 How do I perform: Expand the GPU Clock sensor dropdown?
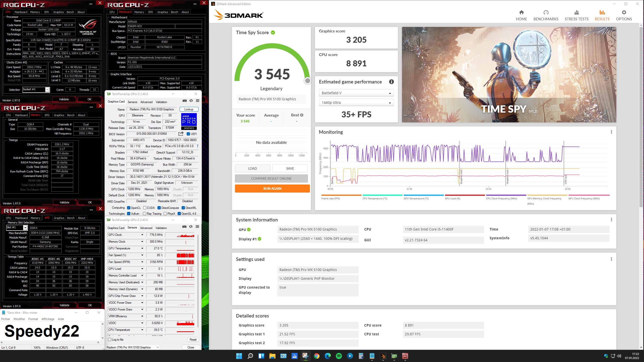142,235
